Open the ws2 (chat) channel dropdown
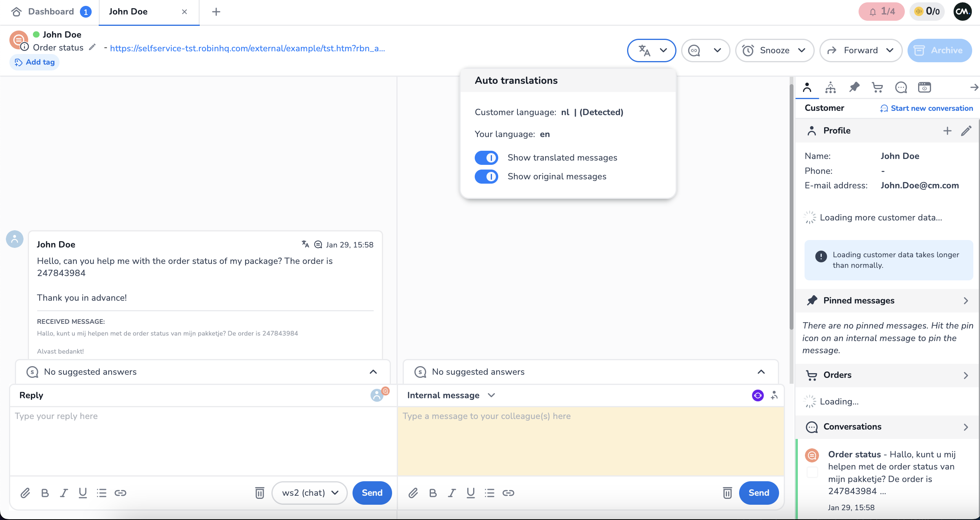Screen dimensions: 980x520 pyautogui.click(x=309, y=493)
